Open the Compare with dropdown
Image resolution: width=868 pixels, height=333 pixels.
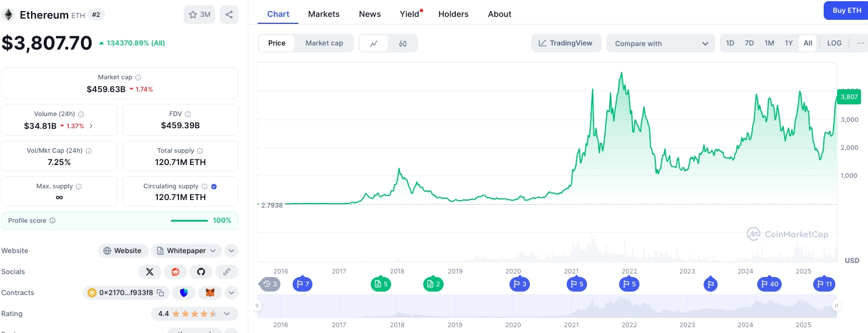(660, 43)
